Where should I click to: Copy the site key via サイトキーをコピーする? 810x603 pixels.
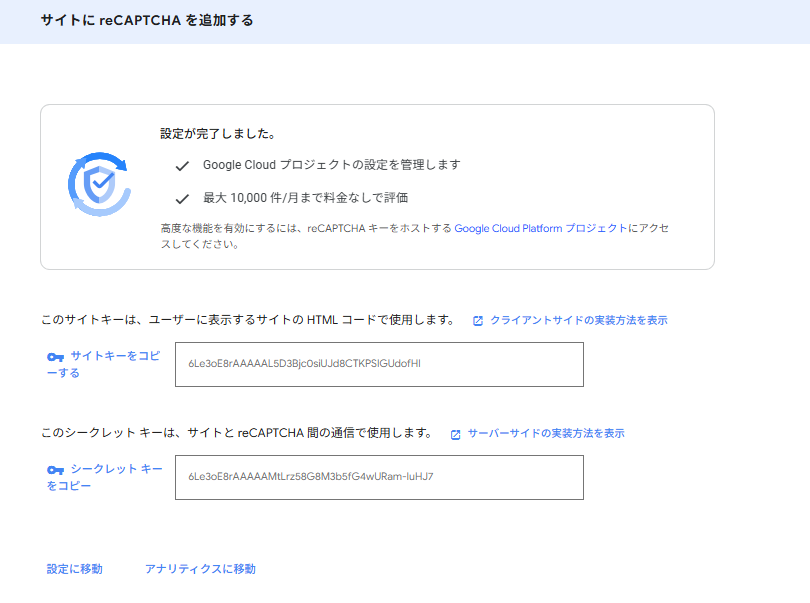103,364
